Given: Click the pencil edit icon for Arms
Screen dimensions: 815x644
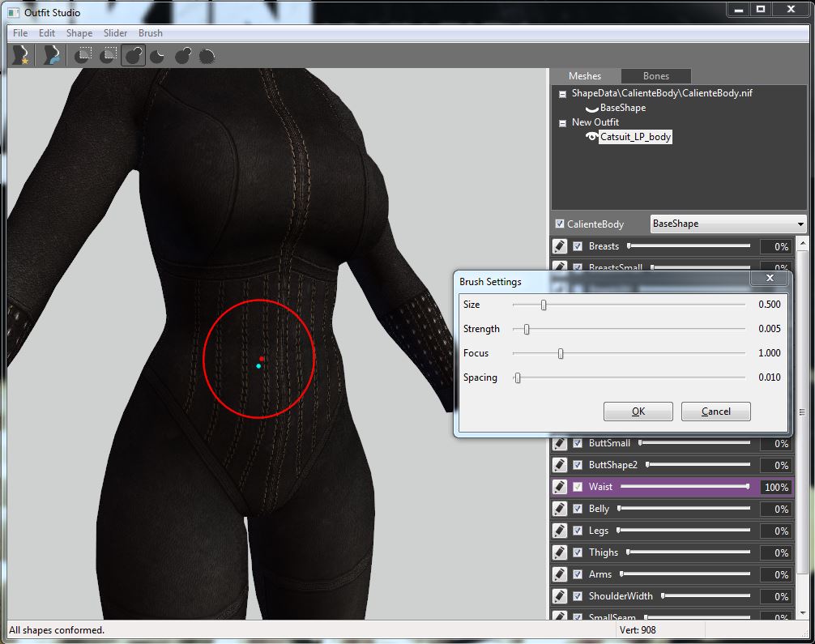Looking at the screenshot, I should (x=560, y=574).
